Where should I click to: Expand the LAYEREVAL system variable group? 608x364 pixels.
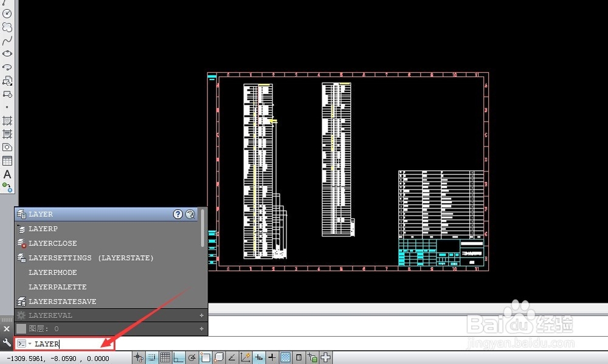click(201, 315)
